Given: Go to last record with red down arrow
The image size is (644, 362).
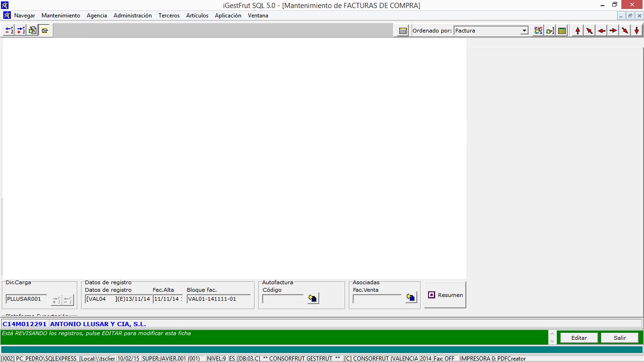Looking at the screenshot, I should click(x=636, y=31).
